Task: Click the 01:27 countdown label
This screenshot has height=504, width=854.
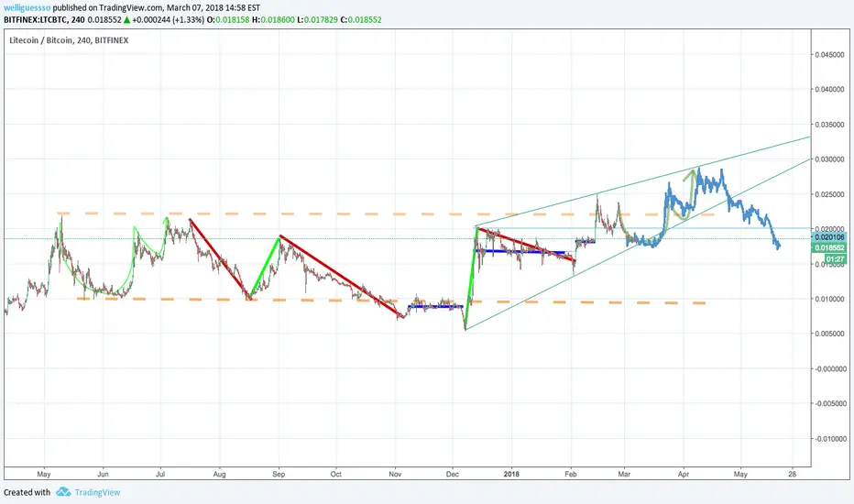Action: point(835,258)
